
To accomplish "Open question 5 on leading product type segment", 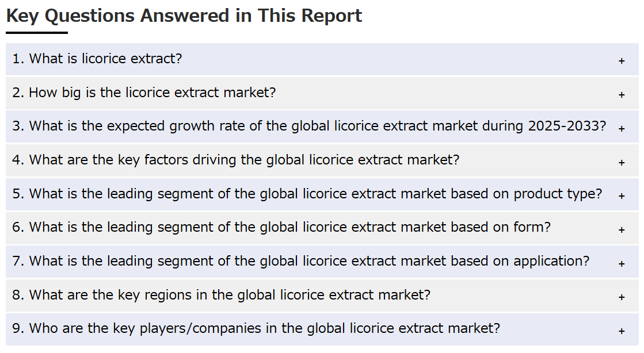I will (x=322, y=194).
